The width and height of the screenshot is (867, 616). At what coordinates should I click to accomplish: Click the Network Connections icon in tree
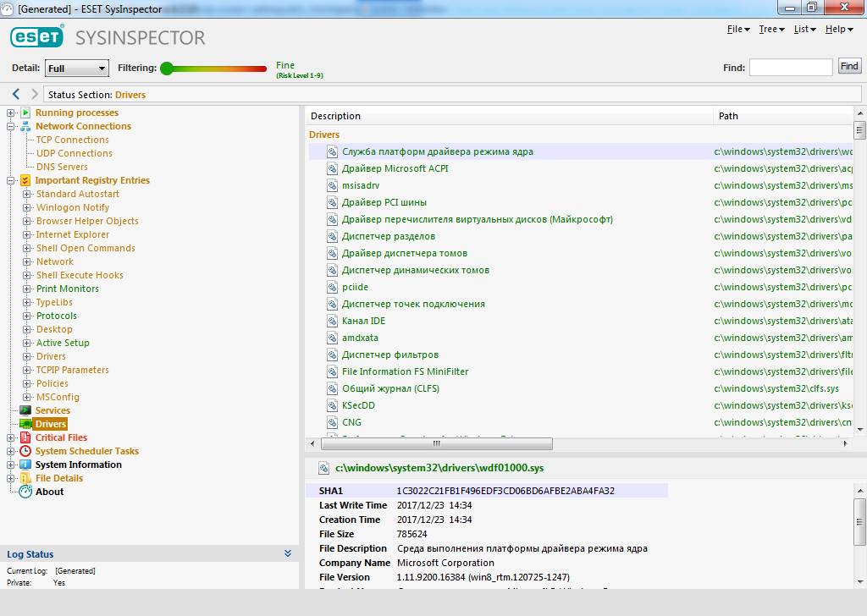pyautogui.click(x=25, y=126)
